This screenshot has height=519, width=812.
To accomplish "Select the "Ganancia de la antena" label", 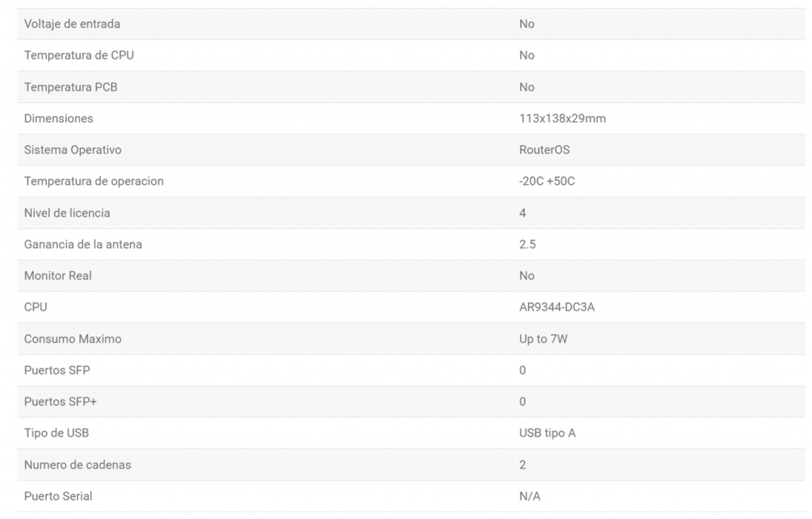I will click(83, 244).
